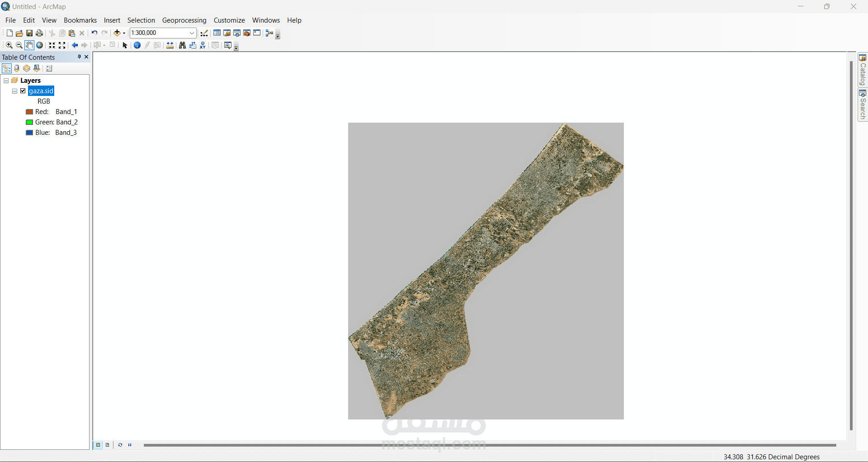The width and height of the screenshot is (868, 462).
Task: Open the File menu
Action: point(10,20)
